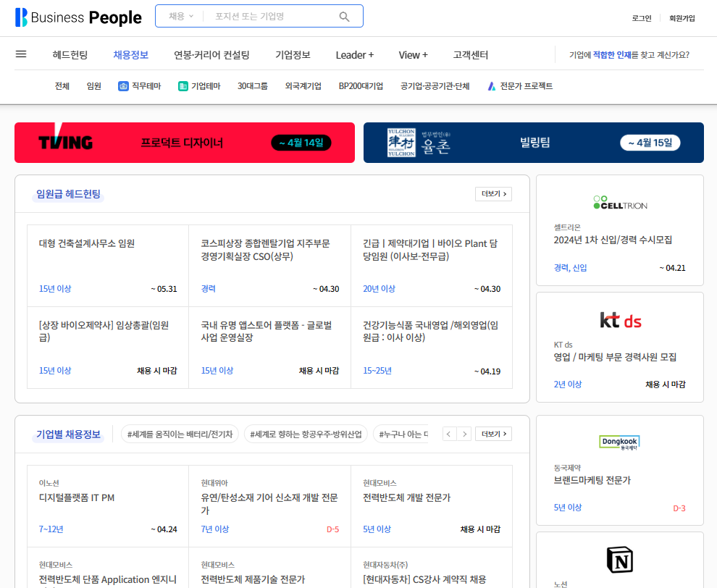Open the Leader + menu
Viewport: 717px width, 588px height.
354,55
